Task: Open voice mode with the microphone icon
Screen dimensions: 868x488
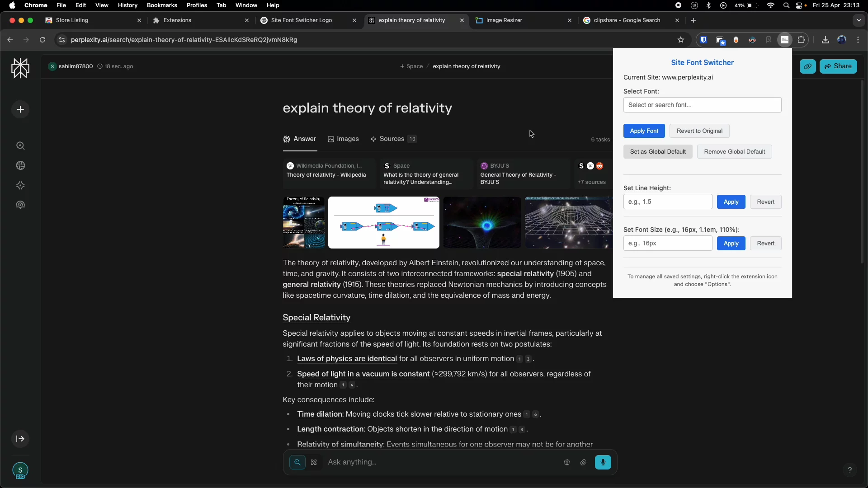Action: click(x=603, y=462)
